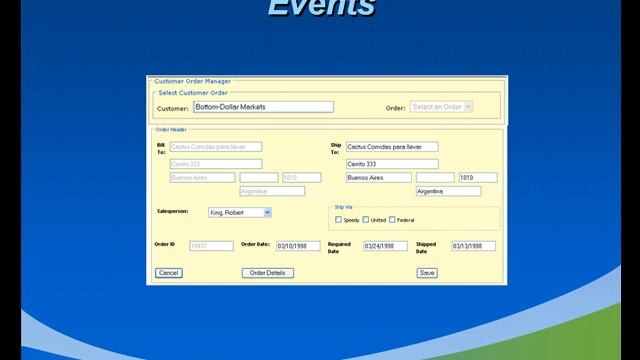Viewport: 640px width, 360px height.
Task: Click the Ship To postal code 1010 field
Action: point(478,178)
